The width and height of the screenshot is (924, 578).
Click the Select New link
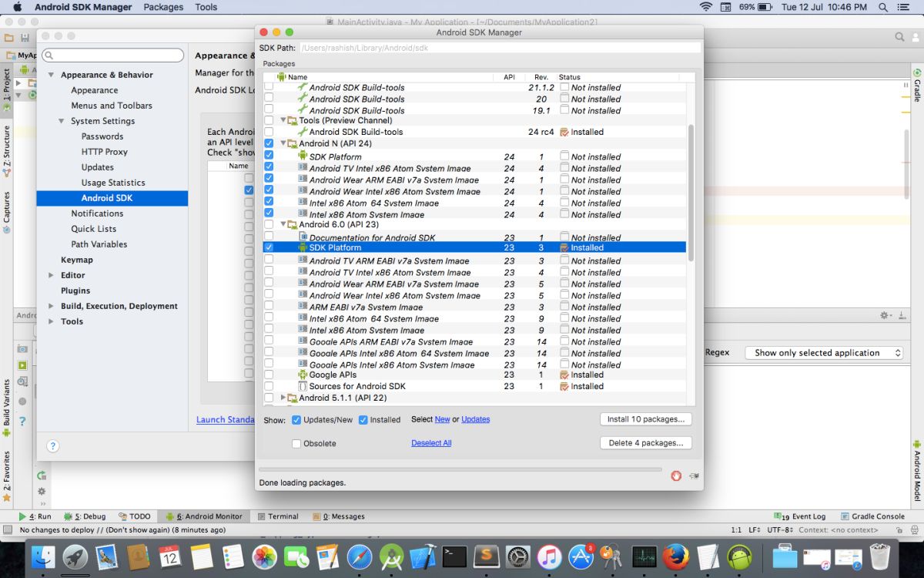[442, 419]
